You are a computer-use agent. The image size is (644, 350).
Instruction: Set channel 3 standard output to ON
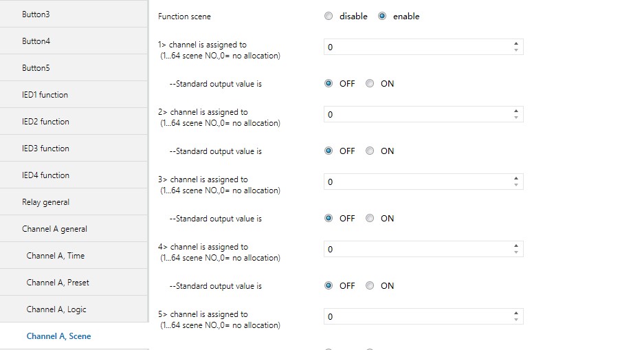[370, 218]
